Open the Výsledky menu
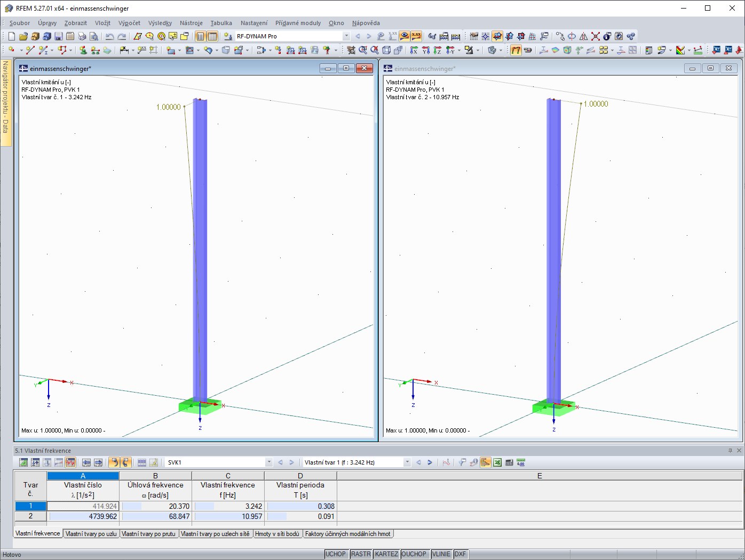Screen dimensions: 745x560 (x=160, y=23)
